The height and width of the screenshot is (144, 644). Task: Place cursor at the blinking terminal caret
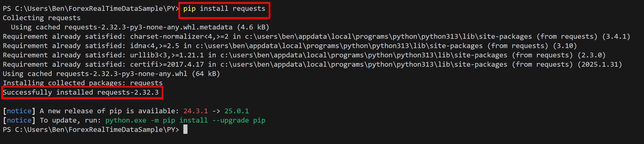185,129
